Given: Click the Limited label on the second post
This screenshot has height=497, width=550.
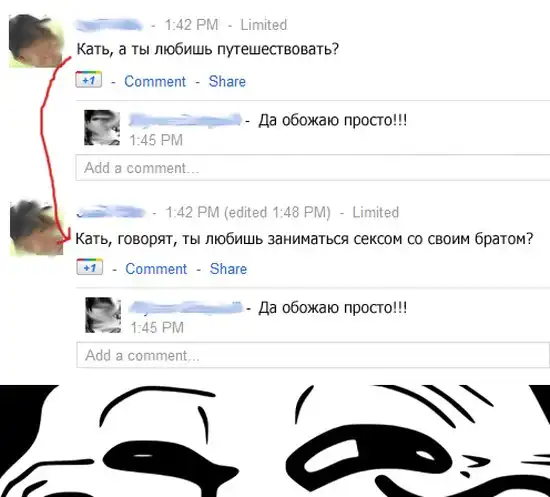Looking at the screenshot, I should coord(376,213).
